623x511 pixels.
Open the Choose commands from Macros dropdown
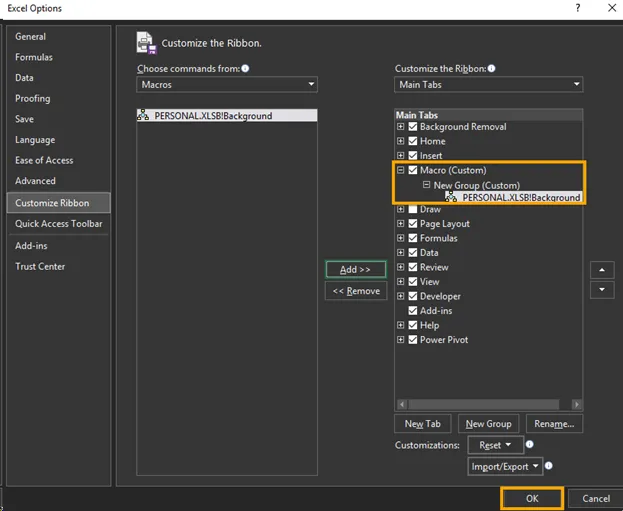tap(227, 84)
